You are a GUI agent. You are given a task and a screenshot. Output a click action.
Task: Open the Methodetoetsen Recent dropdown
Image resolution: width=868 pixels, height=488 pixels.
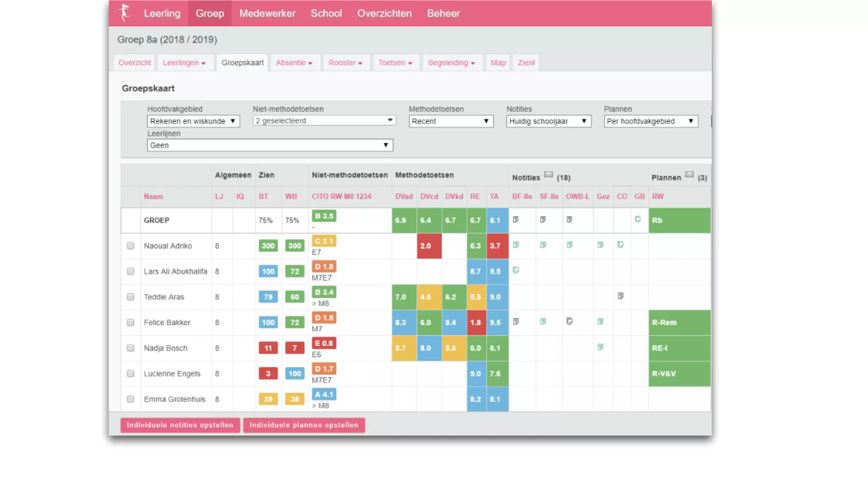click(x=451, y=121)
